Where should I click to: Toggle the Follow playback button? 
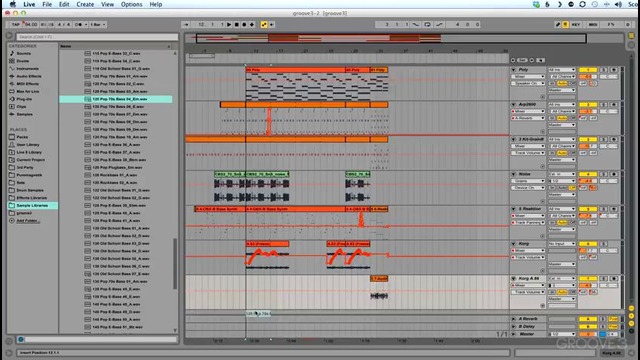[186, 24]
